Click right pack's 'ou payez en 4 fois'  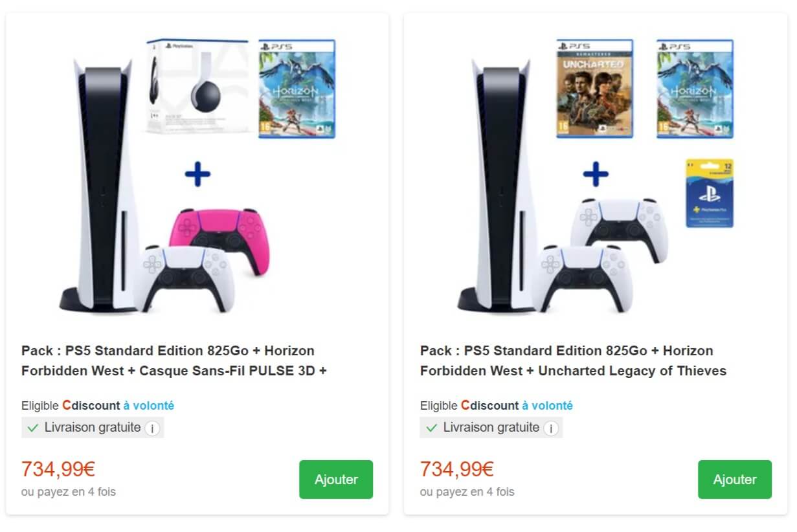coord(467,492)
